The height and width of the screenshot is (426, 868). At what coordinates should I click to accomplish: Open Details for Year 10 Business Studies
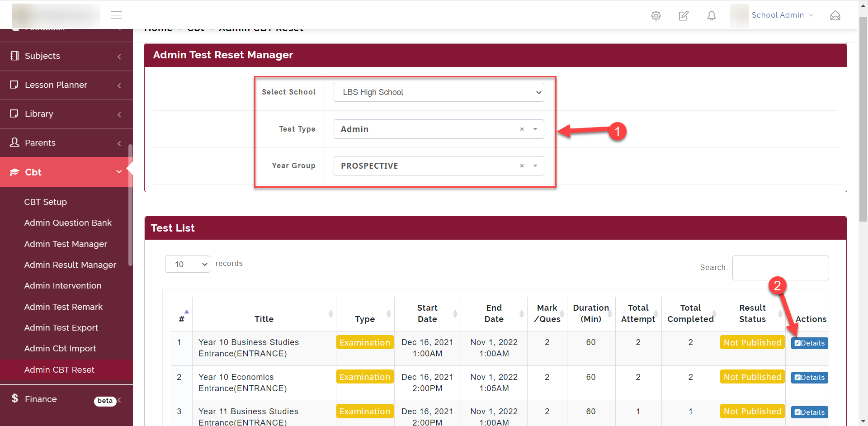[x=809, y=343]
